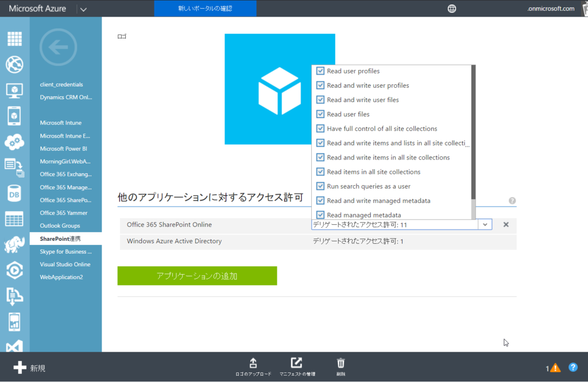Uncheck Read user profiles
The width and height of the screenshot is (588, 382).
(x=320, y=71)
